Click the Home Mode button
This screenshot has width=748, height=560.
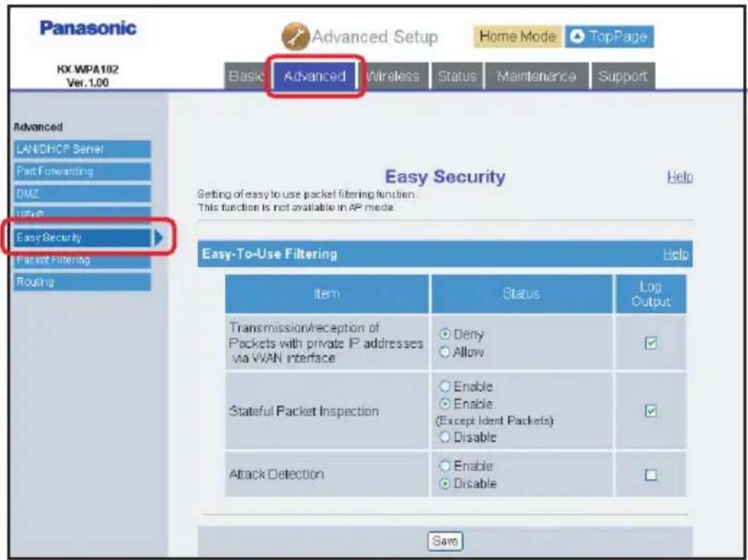(518, 37)
